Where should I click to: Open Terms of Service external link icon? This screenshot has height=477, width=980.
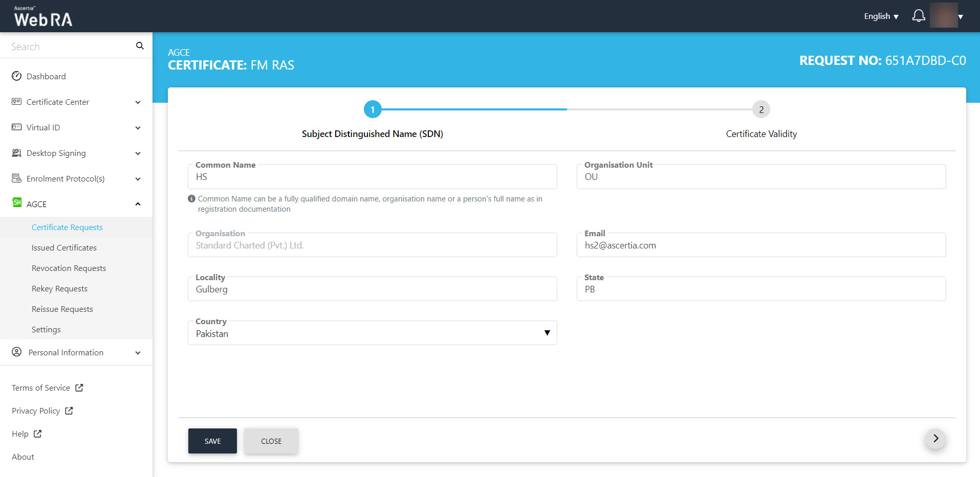point(79,388)
